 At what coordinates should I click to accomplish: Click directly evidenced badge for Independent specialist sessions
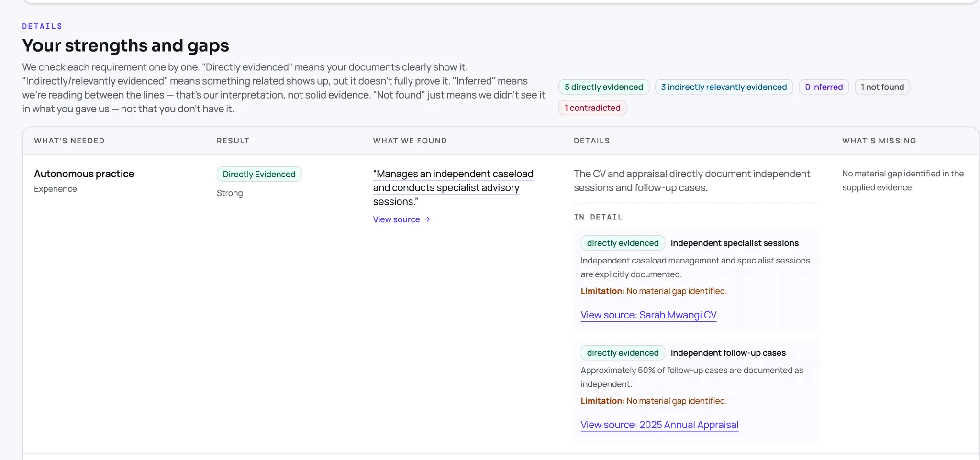pyautogui.click(x=623, y=243)
